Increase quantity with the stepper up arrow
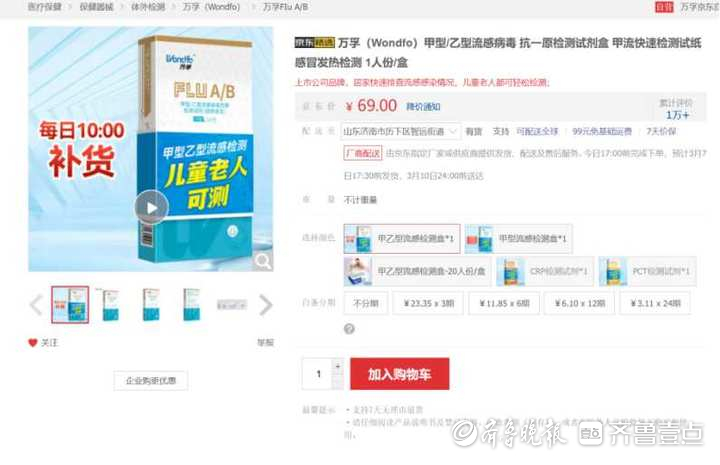The height and width of the screenshot is (465, 720). click(338, 366)
